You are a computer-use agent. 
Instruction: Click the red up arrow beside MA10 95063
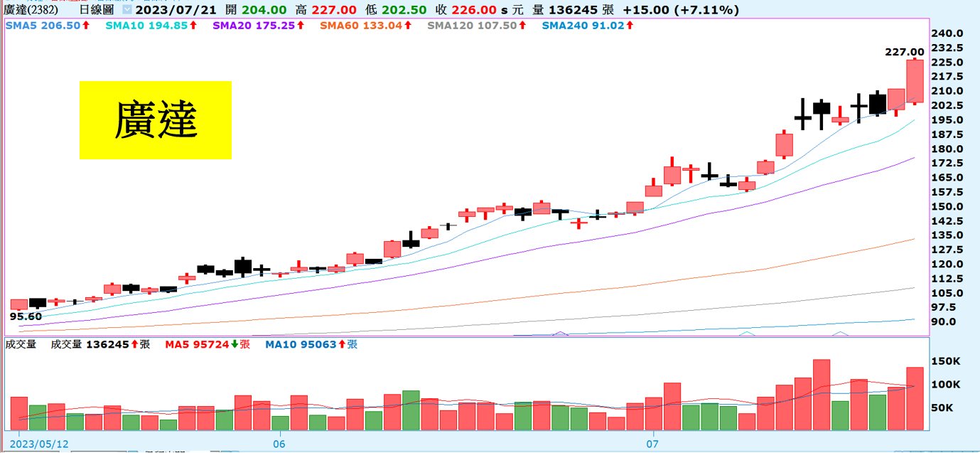pyautogui.click(x=343, y=344)
